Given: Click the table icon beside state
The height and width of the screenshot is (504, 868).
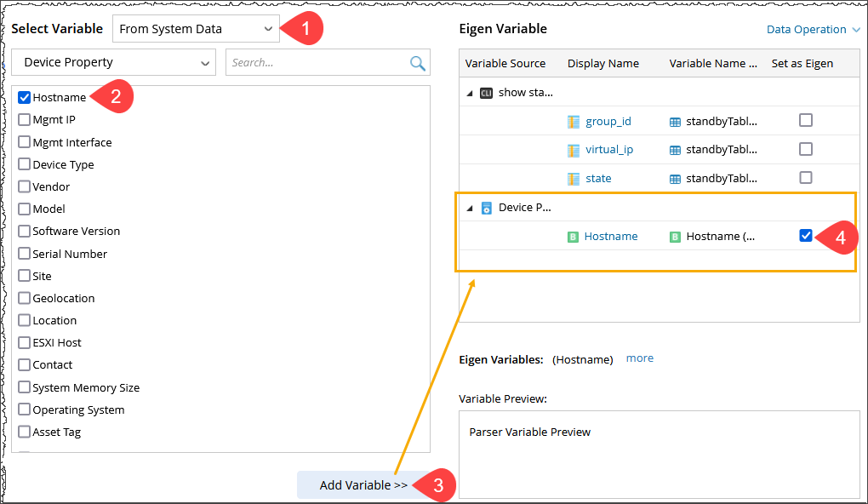Looking at the screenshot, I should pyautogui.click(x=574, y=179).
